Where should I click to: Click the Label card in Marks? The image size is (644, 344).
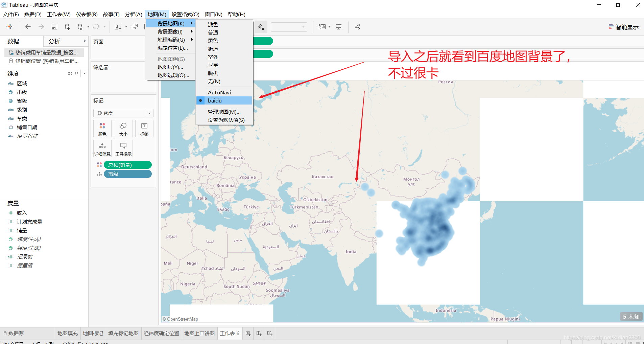pos(144,129)
